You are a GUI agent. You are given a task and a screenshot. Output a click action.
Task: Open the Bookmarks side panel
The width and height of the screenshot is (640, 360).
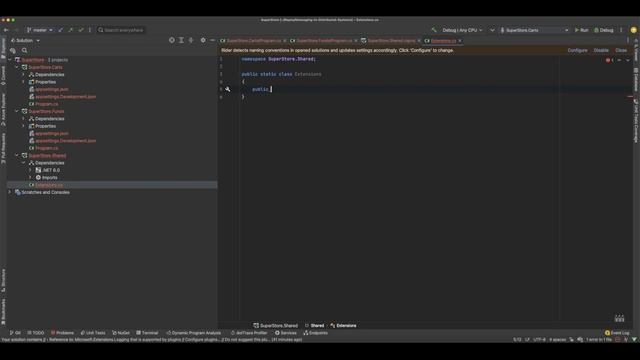click(x=3, y=312)
